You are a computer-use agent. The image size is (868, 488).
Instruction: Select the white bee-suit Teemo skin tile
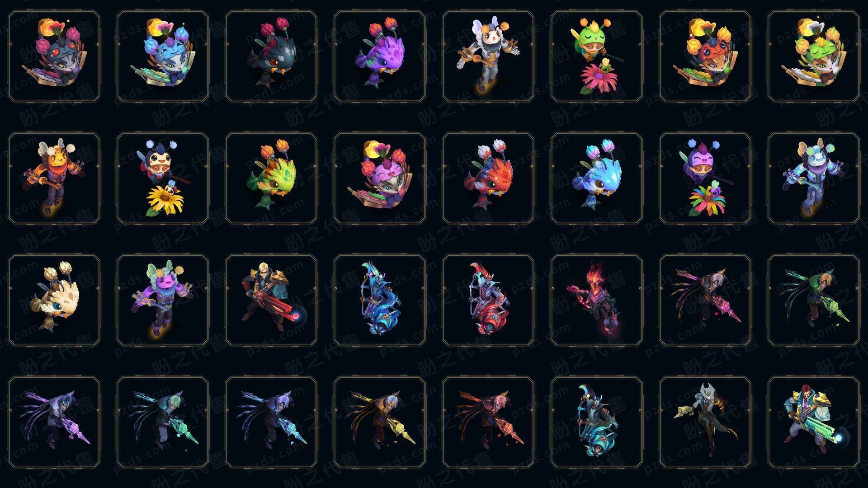point(488,56)
